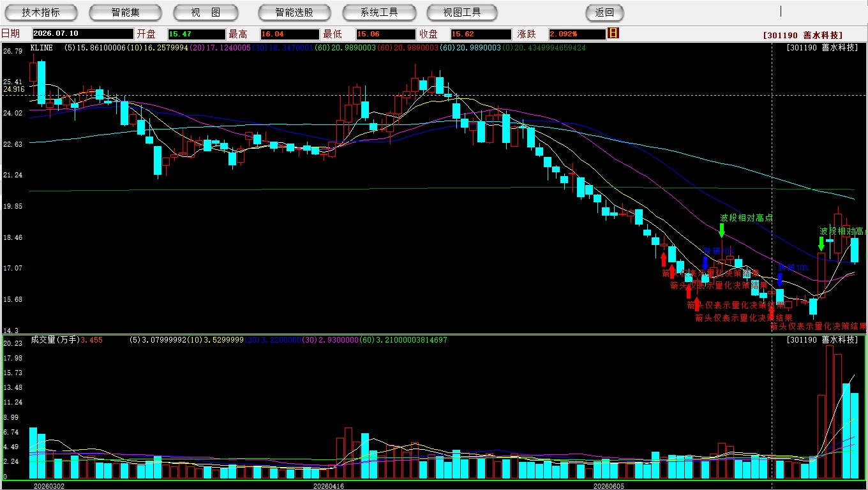
Task: Click the 返回 button
Action: pos(604,12)
